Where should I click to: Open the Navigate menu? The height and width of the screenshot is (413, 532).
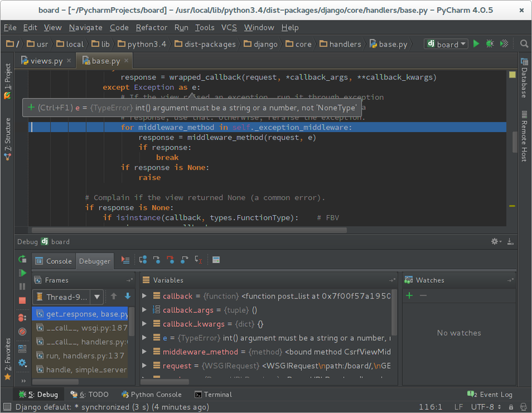pyautogui.click(x=85, y=28)
